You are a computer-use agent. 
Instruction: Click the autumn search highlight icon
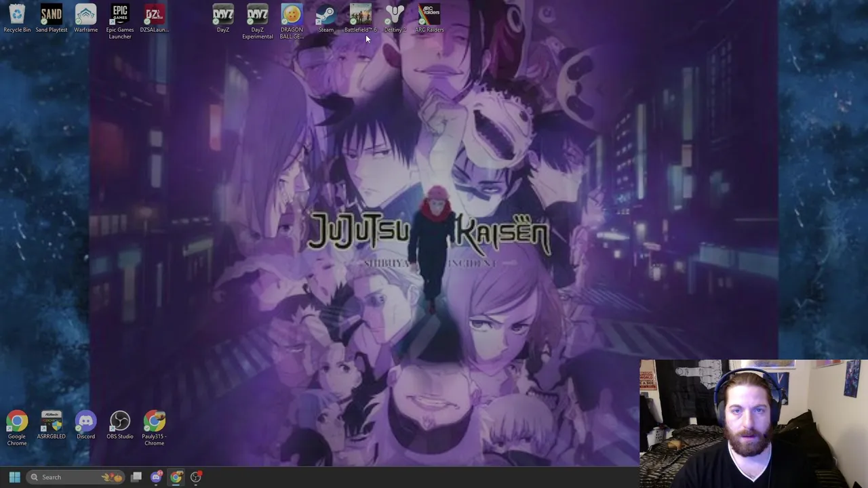click(112, 477)
